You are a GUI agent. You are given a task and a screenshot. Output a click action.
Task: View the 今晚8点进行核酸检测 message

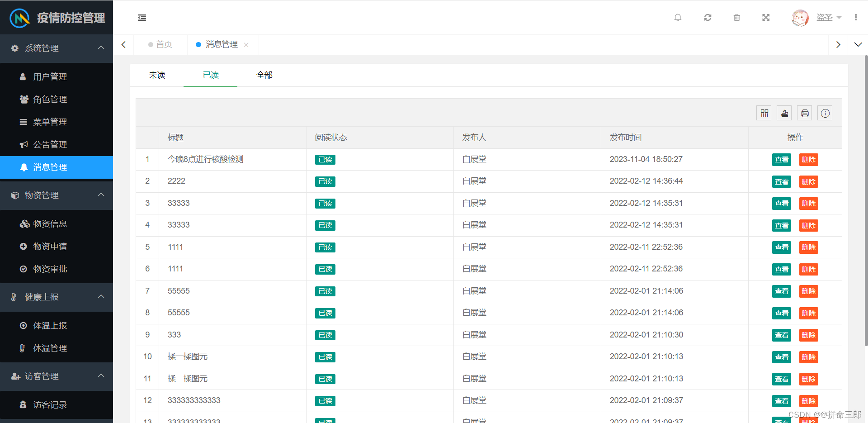(782, 160)
